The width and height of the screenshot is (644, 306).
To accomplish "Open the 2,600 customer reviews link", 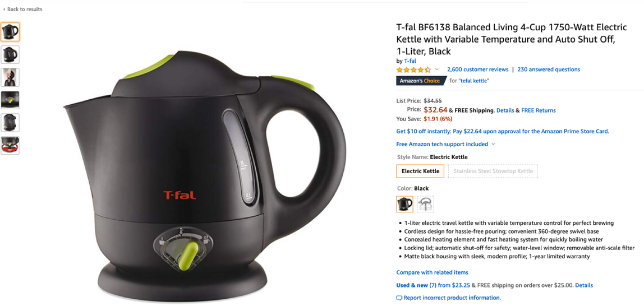I will 477,69.
